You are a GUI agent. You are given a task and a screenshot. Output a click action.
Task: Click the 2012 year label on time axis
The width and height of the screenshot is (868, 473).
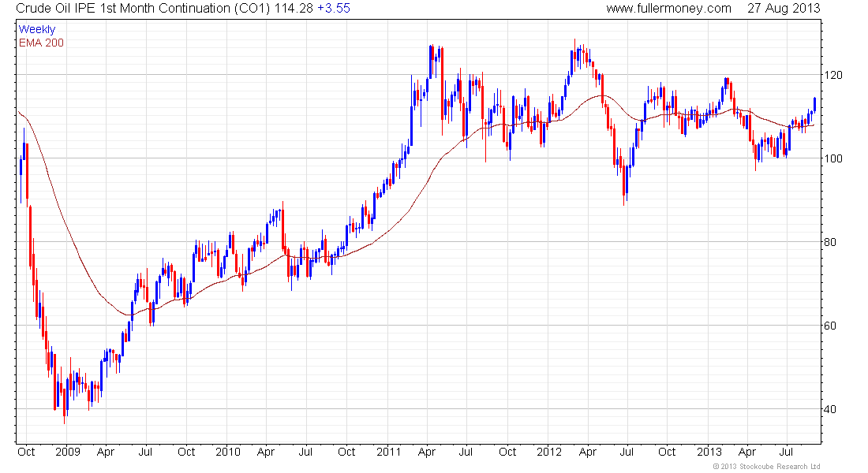pos(549,452)
